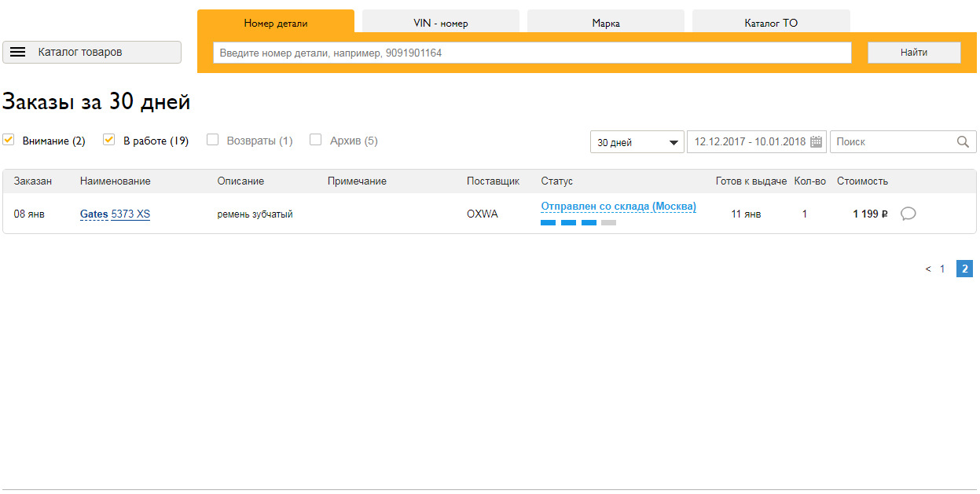Switch to the VIN - номер tab
Image resolution: width=980 pixels, height=494 pixels.
tap(440, 23)
